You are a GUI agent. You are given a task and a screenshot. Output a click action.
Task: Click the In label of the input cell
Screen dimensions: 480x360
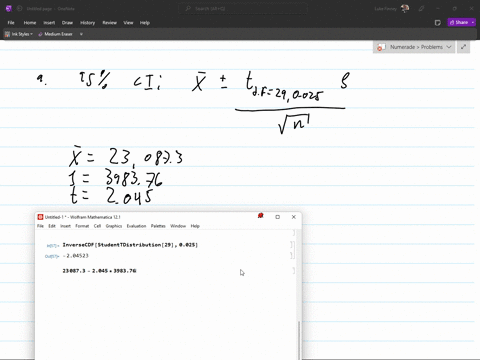(52, 246)
